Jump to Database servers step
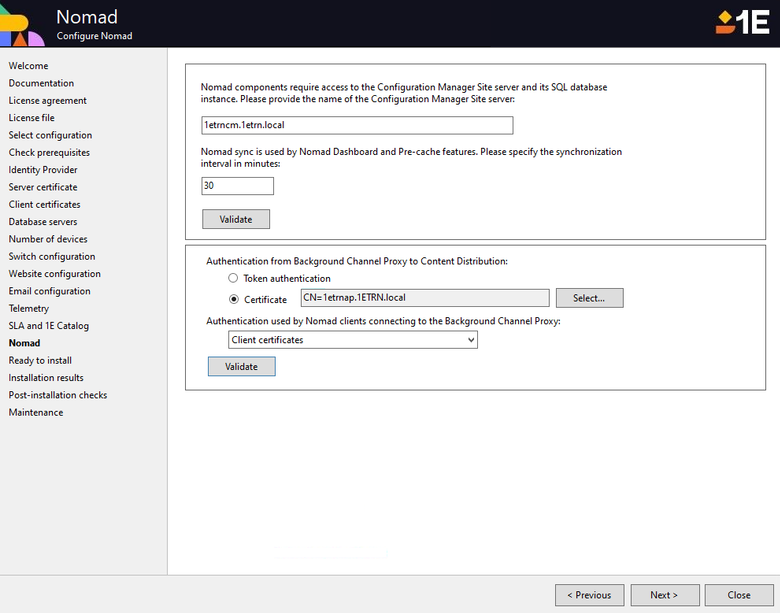Screen dimensions: 780x613 [x=43, y=222]
